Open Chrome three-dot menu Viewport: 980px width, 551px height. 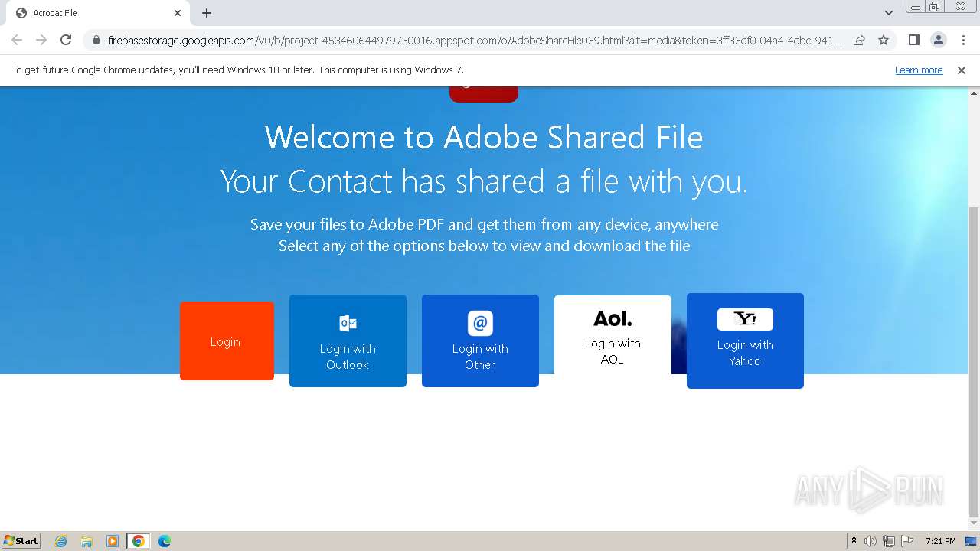[x=963, y=40]
